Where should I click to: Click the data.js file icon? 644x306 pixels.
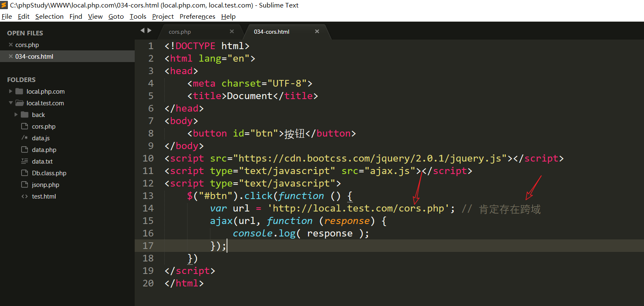point(25,138)
